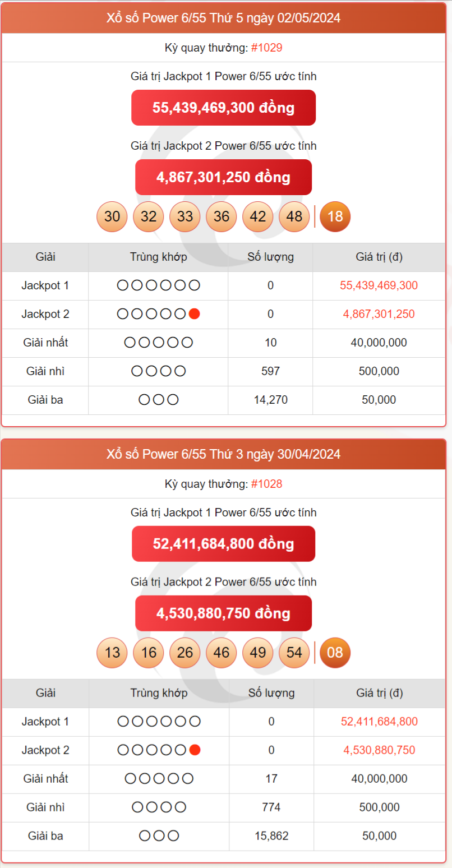This screenshot has height=868, width=452.
Task: Click the 55,439,469,300 đồng Jackpot 1 banner
Action: [x=223, y=108]
